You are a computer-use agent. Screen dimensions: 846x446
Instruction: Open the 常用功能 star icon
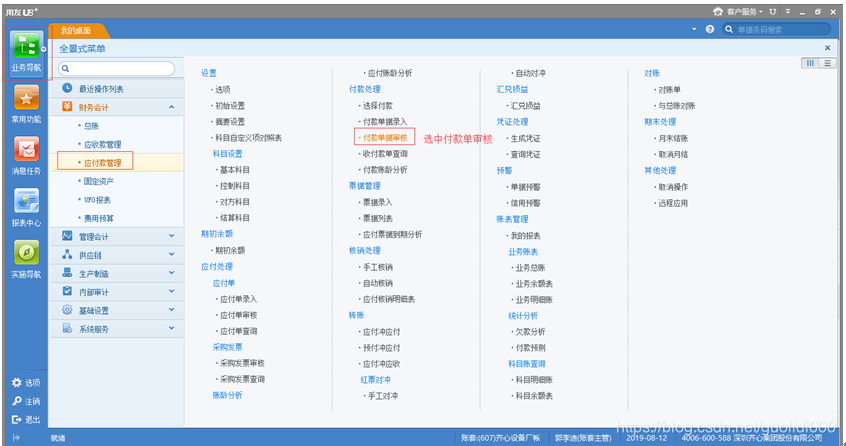(26, 98)
